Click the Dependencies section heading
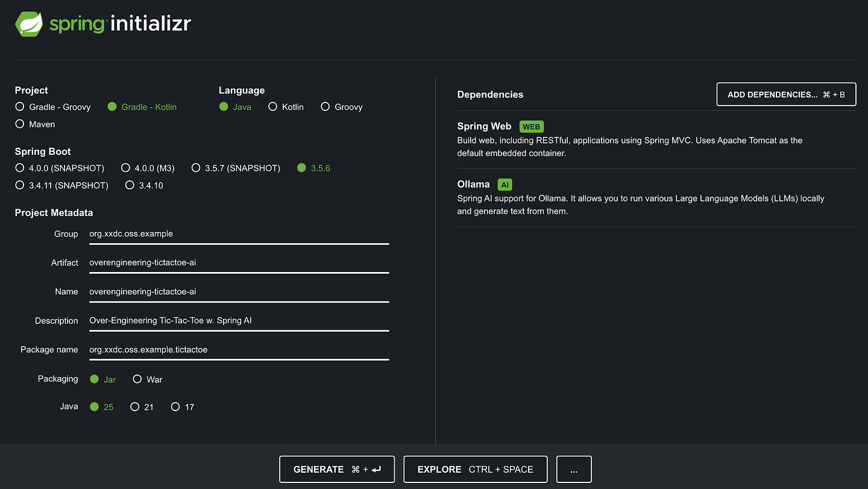 (x=490, y=95)
